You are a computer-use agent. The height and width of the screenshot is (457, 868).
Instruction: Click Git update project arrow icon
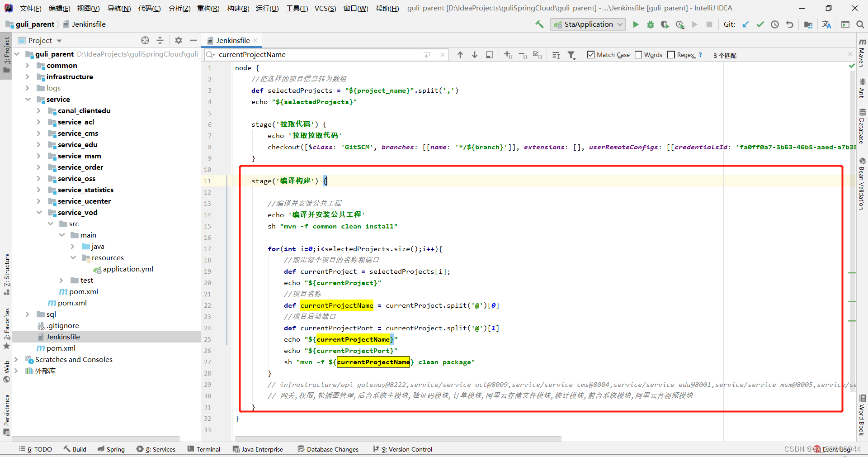[x=745, y=24]
